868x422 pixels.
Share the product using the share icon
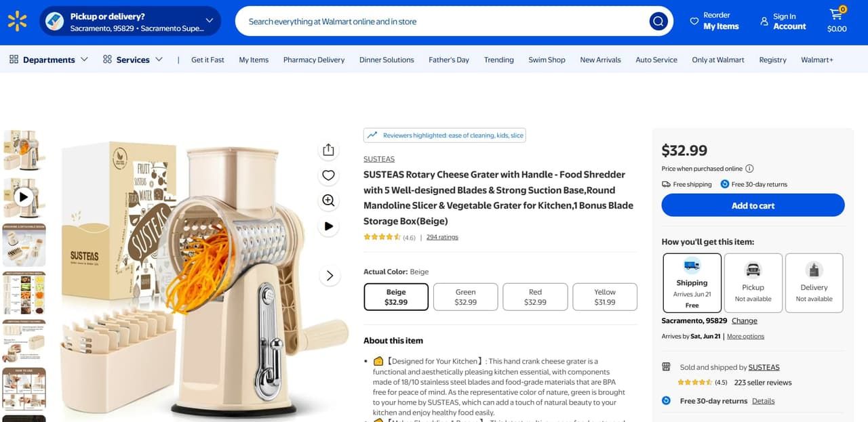coord(328,150)
